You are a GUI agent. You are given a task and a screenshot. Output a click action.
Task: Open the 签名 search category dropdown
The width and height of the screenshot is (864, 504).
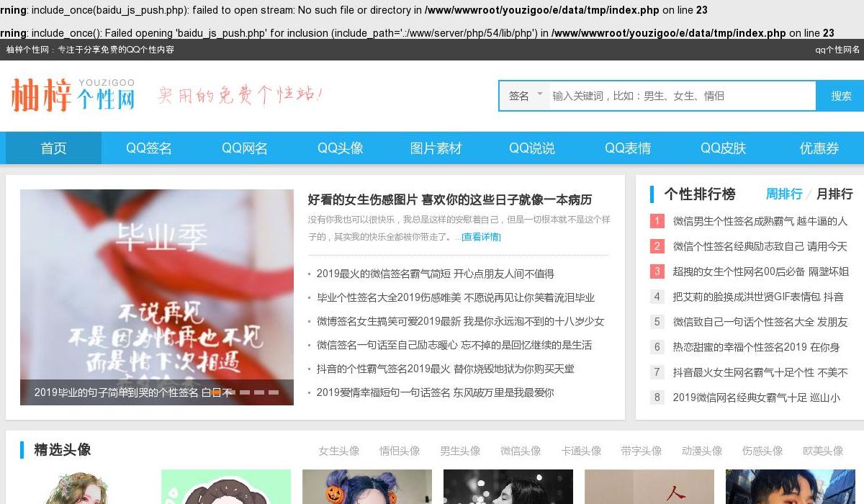525,96
